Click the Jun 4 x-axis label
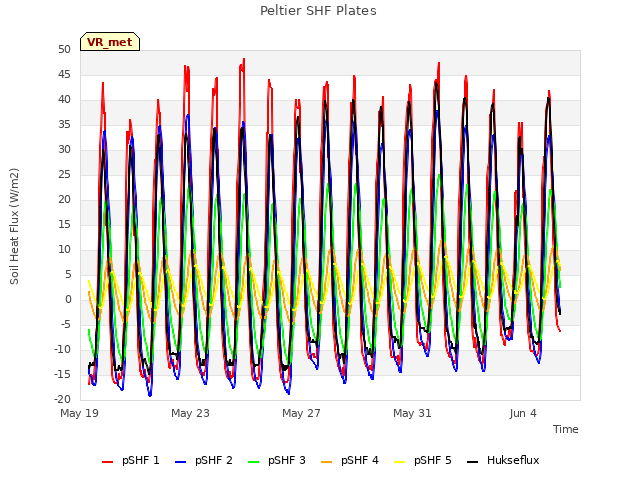The height and width of the screenshot is (480, 640). point(523,413)
